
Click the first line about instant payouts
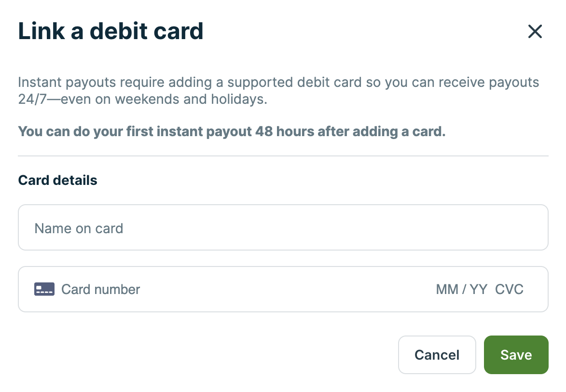[278, 82]
